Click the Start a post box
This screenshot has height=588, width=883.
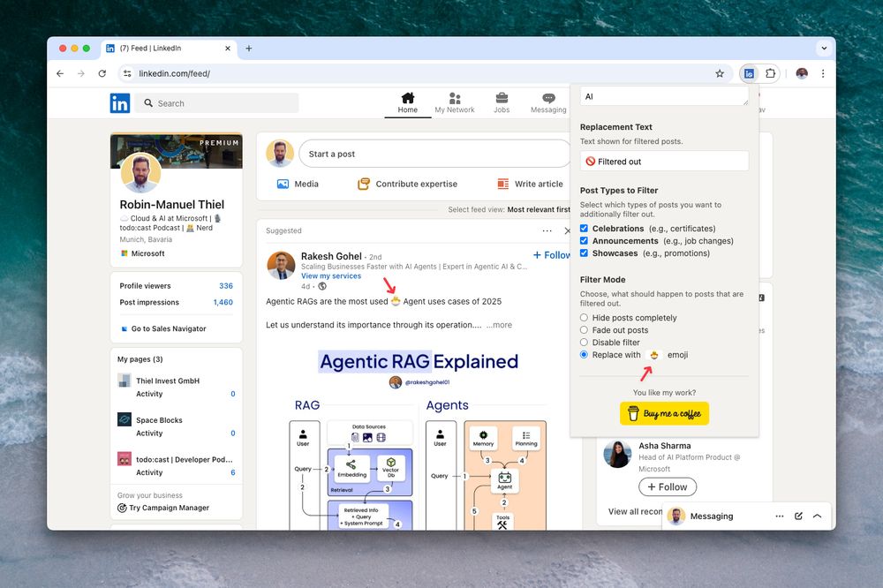(x=434, y=154)
